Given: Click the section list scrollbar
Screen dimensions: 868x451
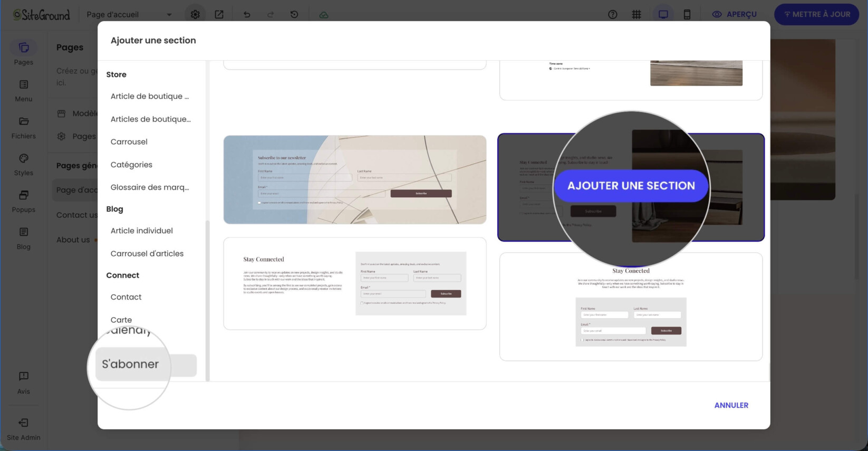Looking at the screenshot, I should [x=207, y=300].
